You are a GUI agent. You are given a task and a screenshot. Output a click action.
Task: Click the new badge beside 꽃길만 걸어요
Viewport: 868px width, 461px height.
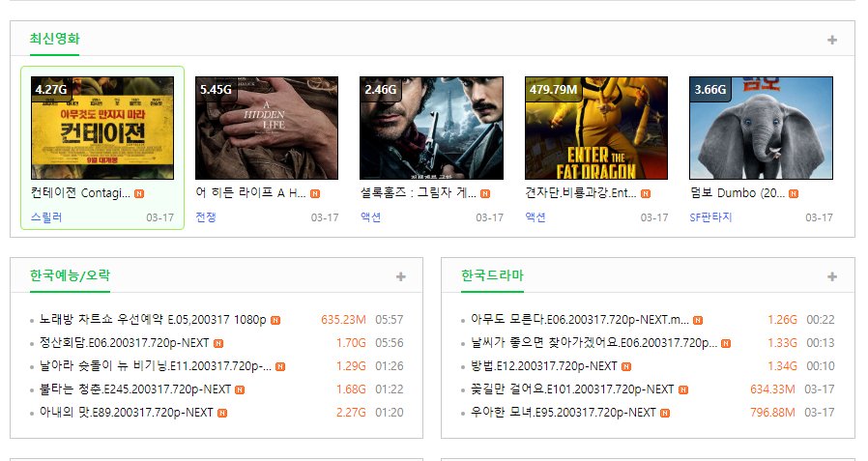pyautogui.click(x=683, y=390)
